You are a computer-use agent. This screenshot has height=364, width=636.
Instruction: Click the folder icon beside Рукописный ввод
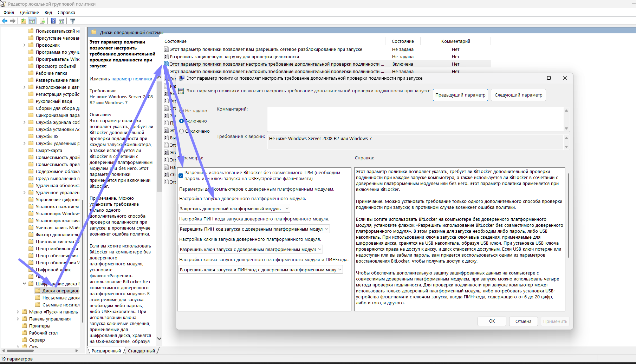point(31,101)
